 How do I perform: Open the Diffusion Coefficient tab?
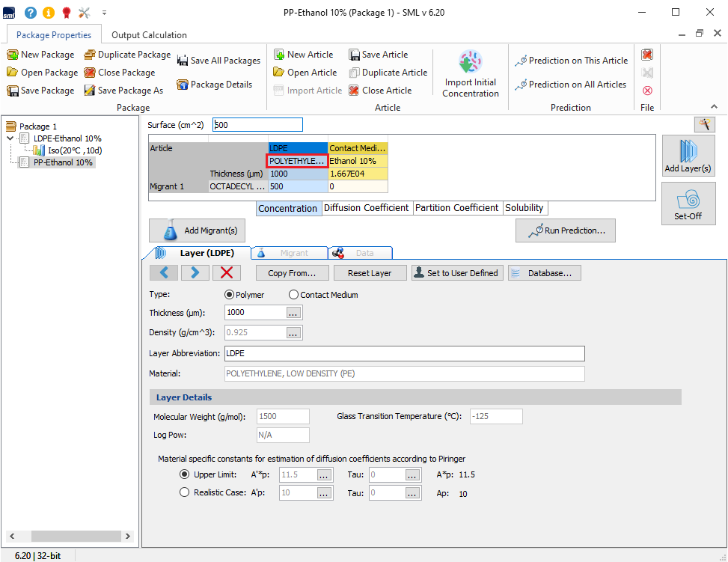click(x=366, y=208)
